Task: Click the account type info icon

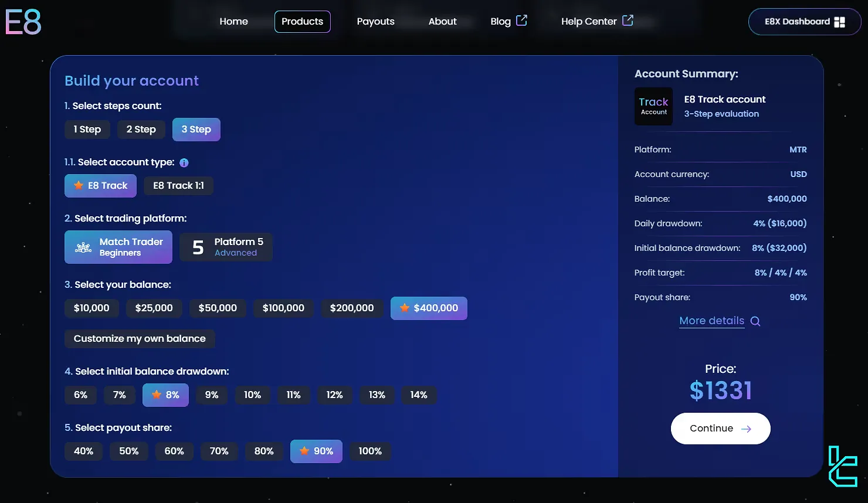Action: tap(184, 162)
